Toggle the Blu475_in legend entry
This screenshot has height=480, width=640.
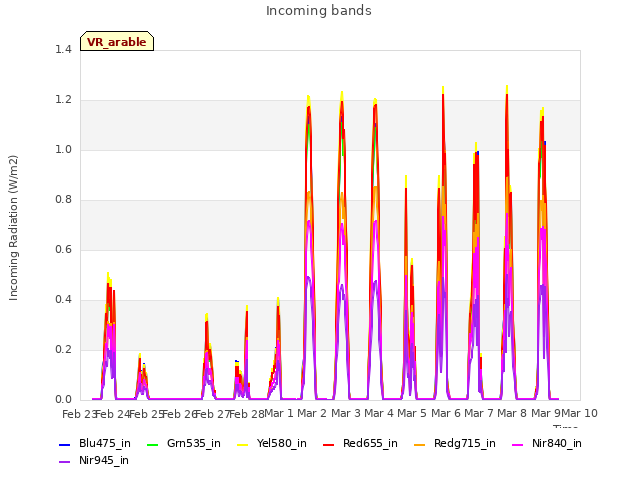point(95,443)
